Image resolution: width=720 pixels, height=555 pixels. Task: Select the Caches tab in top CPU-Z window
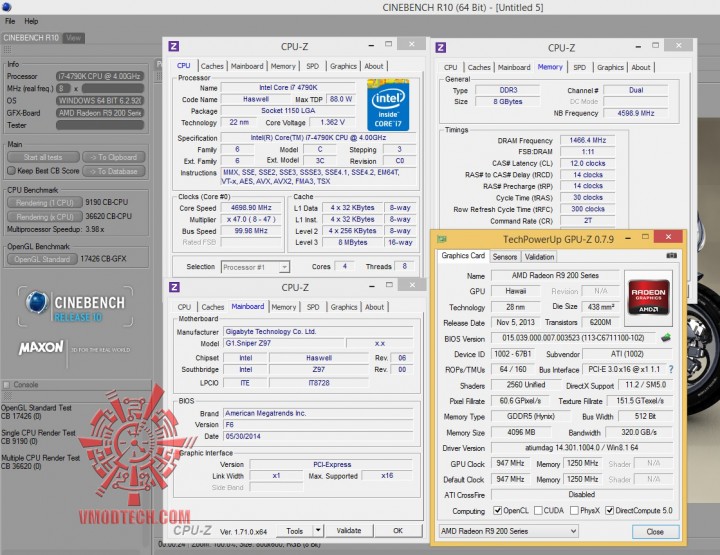(x=212, y=66)
